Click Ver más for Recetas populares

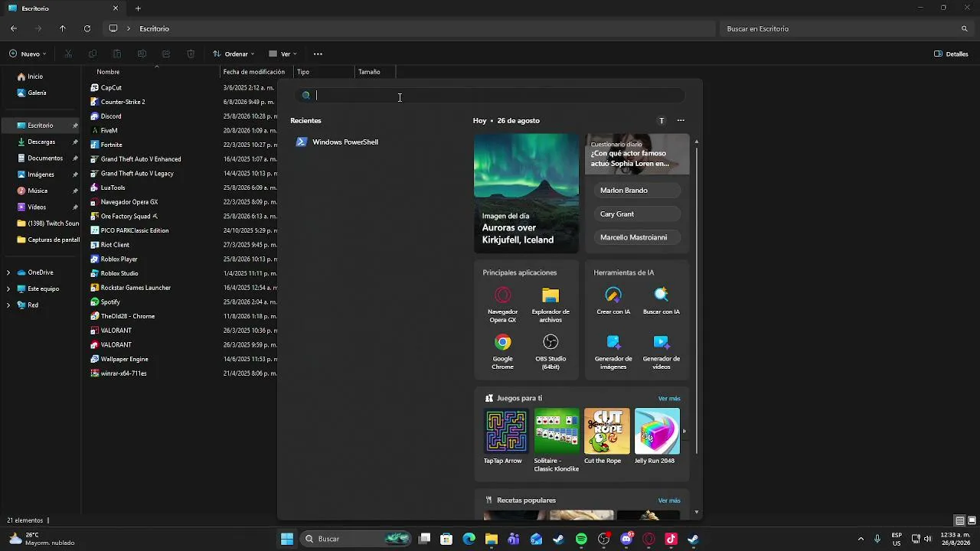[x=669, y=500]
